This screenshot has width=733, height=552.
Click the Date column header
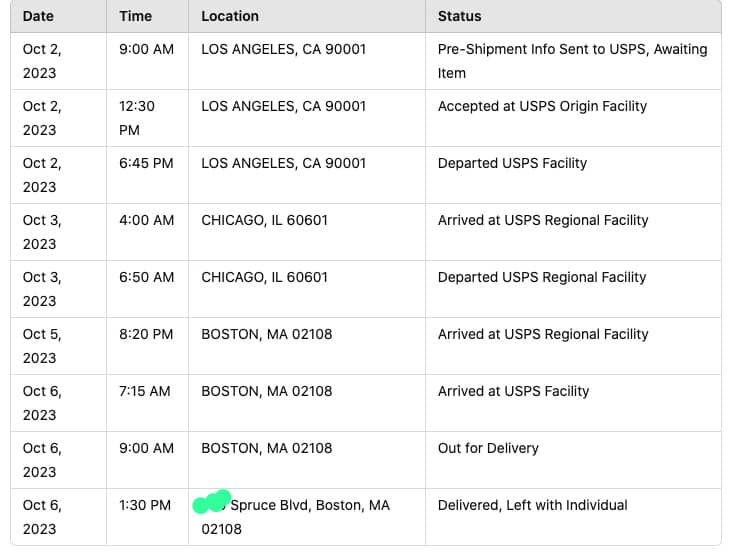point(38,16)
